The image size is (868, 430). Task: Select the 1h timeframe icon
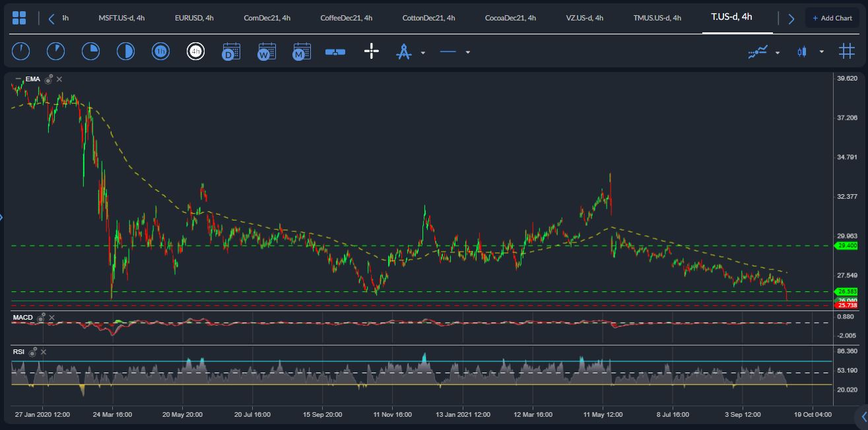(160, 52)
